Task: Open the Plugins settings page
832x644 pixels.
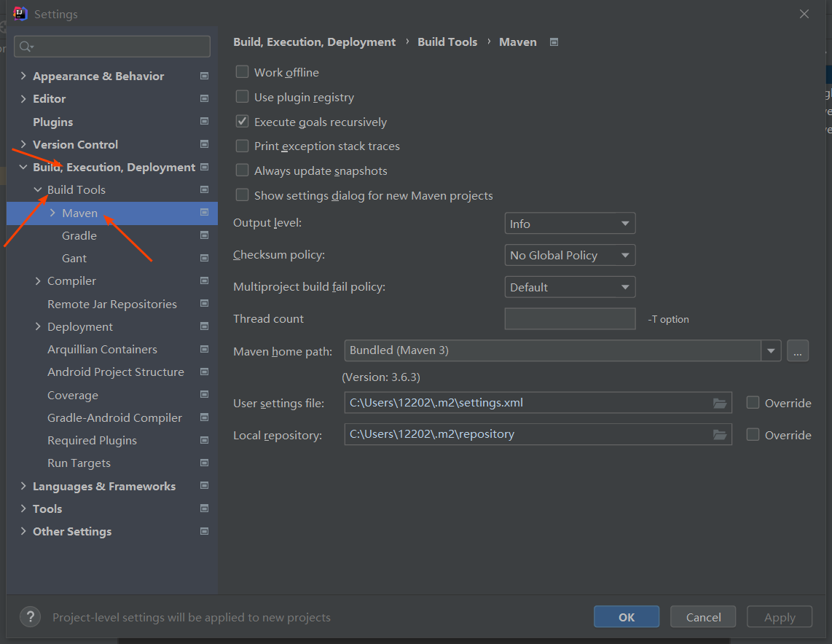Action: tap(53, 122)
